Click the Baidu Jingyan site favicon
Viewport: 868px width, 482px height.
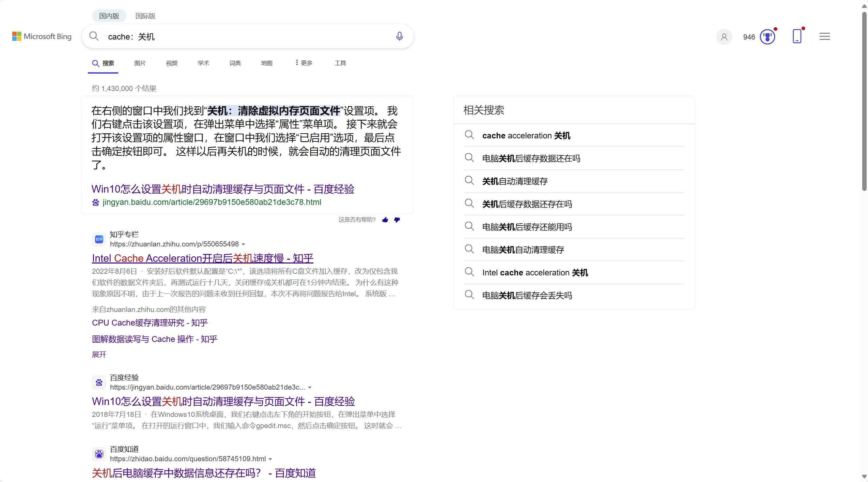point(99,382)
